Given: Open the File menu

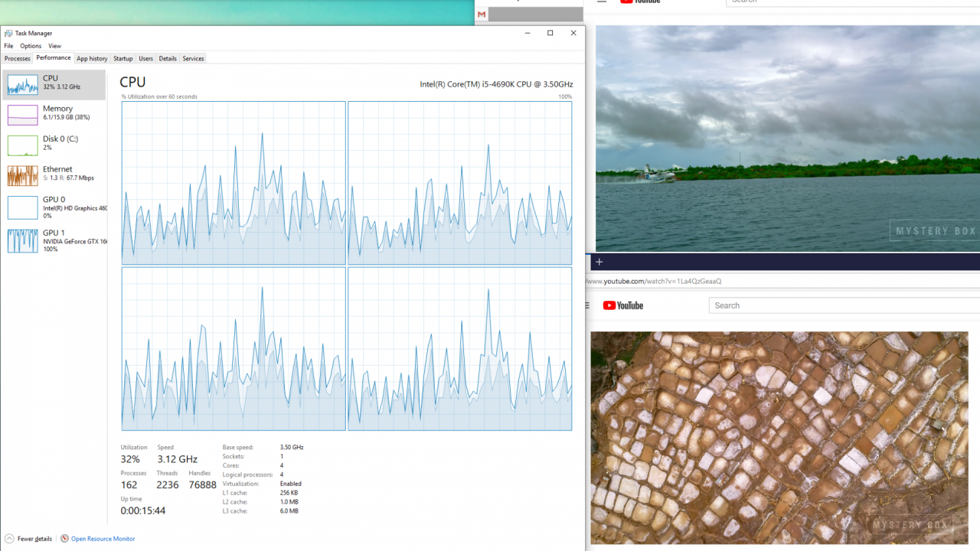Looking at the screenshot, I should (x=8, y=46).
